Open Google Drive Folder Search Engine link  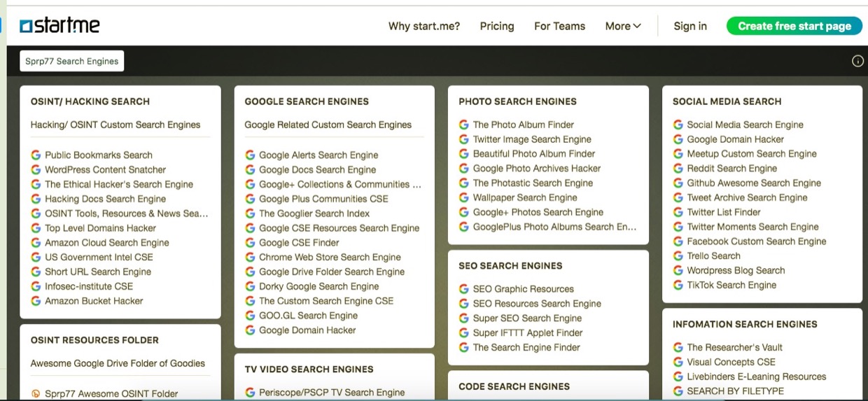point(332,272)
